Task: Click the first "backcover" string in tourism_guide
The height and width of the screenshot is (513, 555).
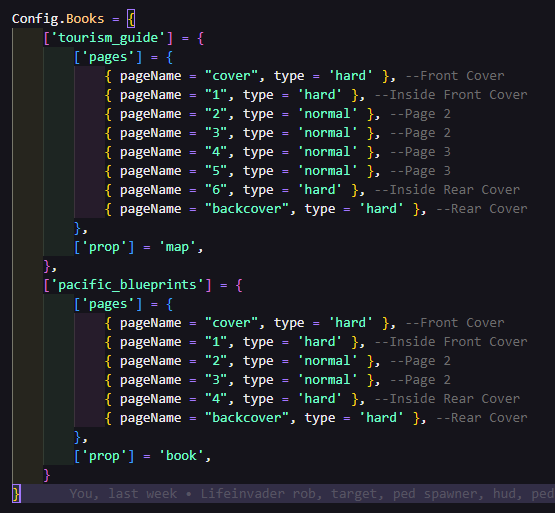Action: point(247,209)
